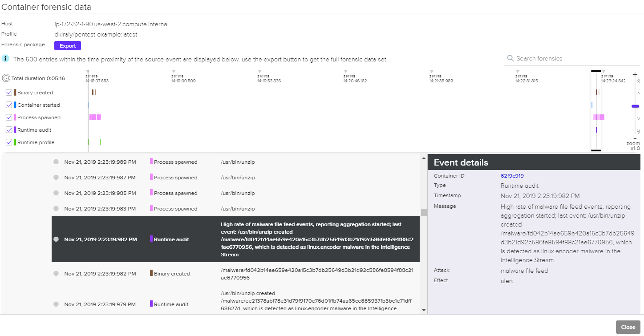Screen dimensions: 644x336
Task: Click the purple zoom slider handle
Action: coord(635,106)
